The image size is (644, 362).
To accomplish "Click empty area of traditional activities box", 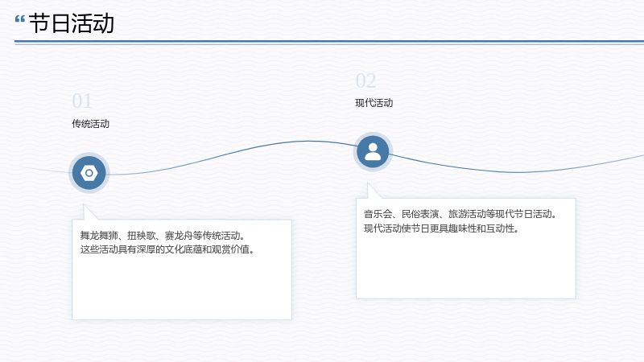I will (x=182, y=287).
